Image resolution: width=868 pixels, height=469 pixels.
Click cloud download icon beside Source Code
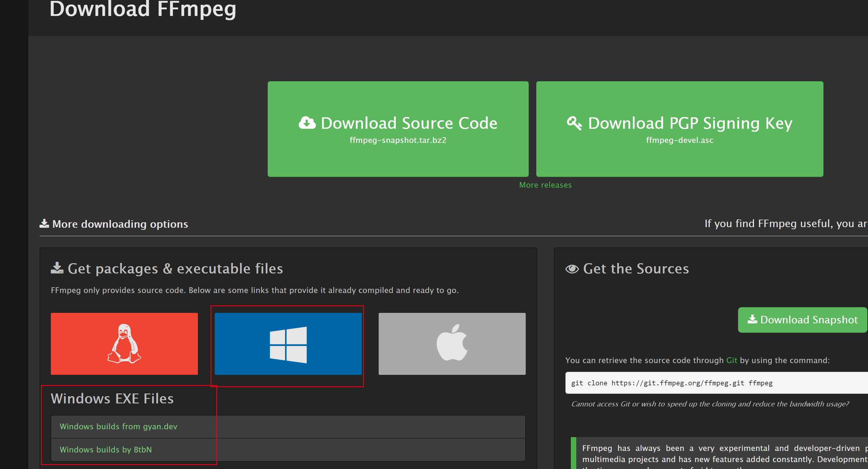[307, 123]
